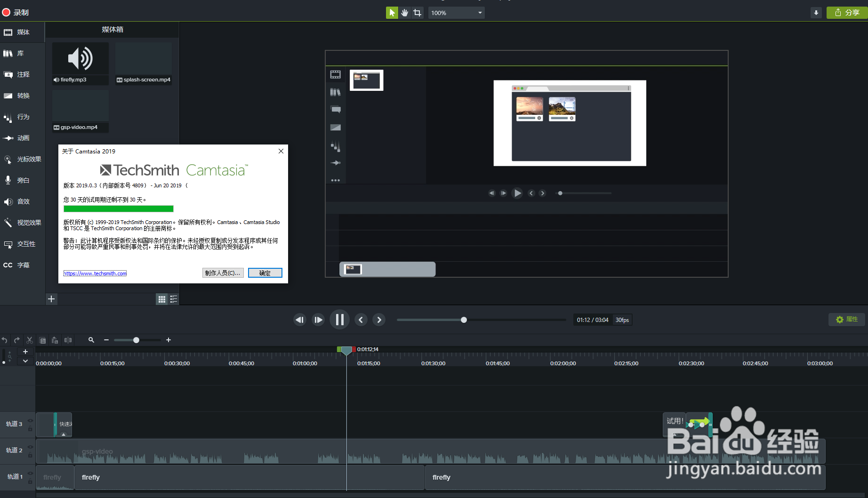This screenshot has width=868, height=498.
Task: Click the Undo icon in timeline toolbar
Action: (x=4, y=340)
